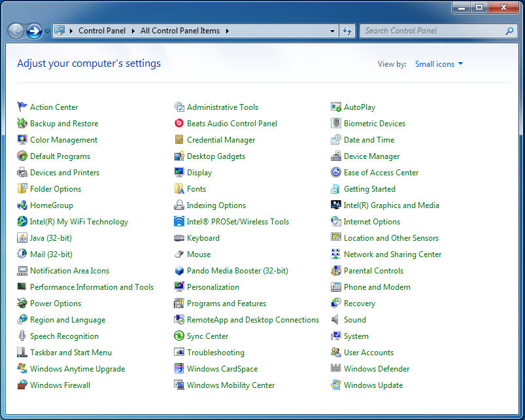Expand the arrow after All Control Panel Items
The image size is (525, 420).
point(228,31)
